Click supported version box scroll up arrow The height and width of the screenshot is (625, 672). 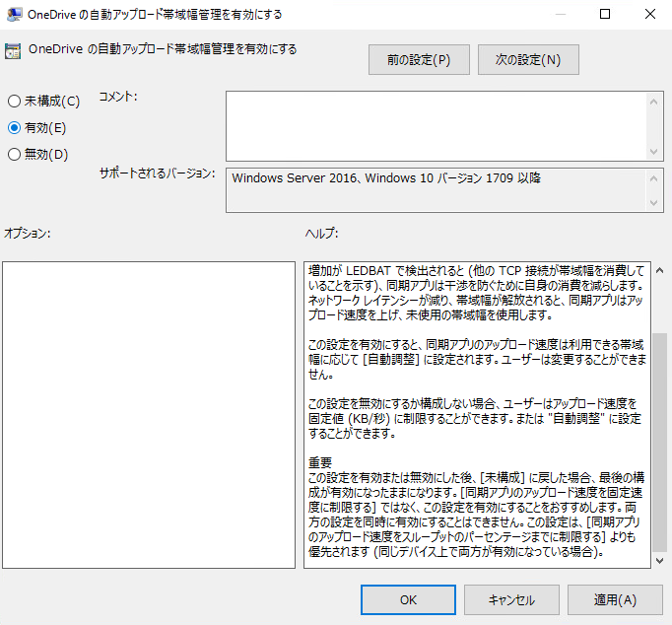[653, 178]
